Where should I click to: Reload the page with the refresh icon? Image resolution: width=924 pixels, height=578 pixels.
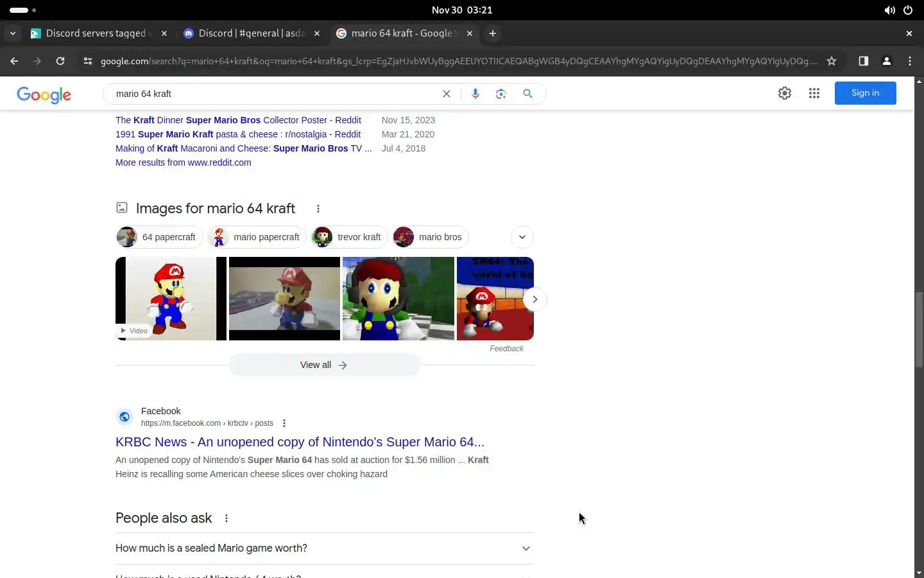(x=60, y=61)
